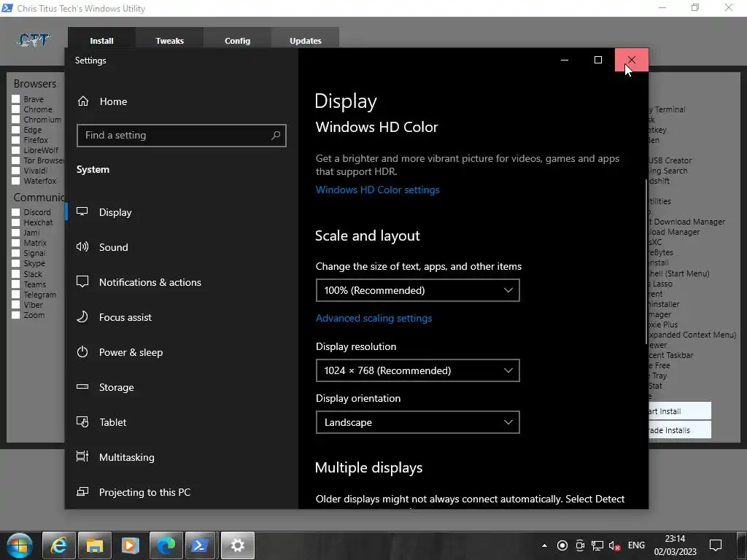The image size is (747, 560).
Task: Select the Signal checkbox
Action: pyautogui.click(x=16, y=253)
